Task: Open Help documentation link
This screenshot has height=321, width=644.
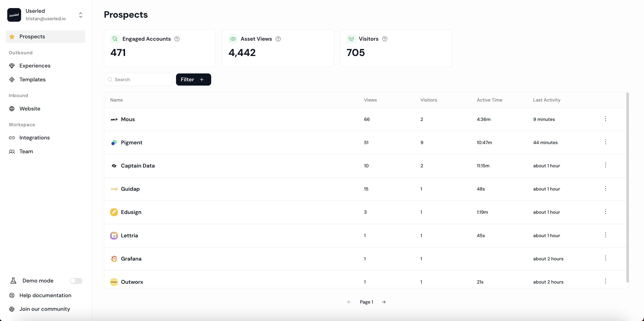Action: [45, 295]
